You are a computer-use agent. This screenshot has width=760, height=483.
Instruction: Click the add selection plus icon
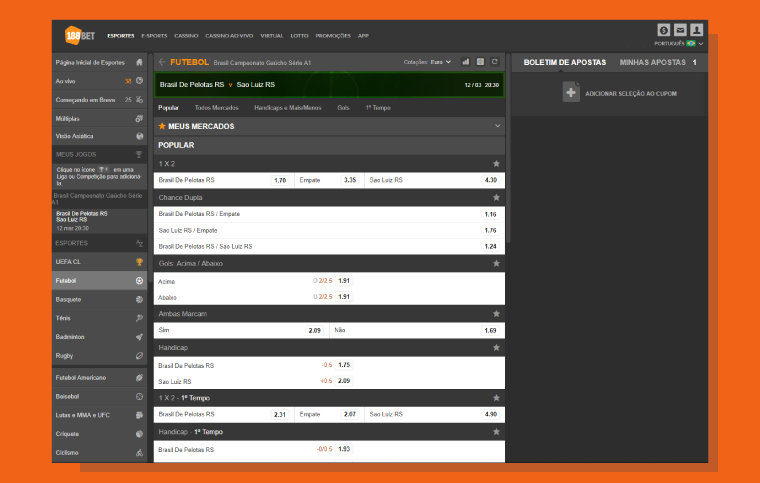571,92
